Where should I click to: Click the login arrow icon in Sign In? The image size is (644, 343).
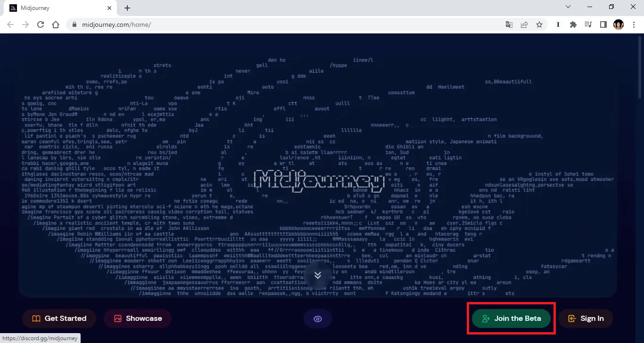coord(572,319)
